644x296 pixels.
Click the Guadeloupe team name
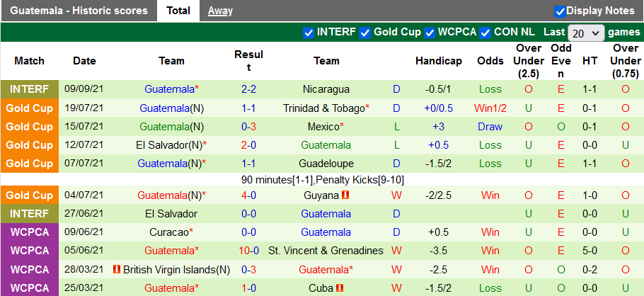[326, 164]
